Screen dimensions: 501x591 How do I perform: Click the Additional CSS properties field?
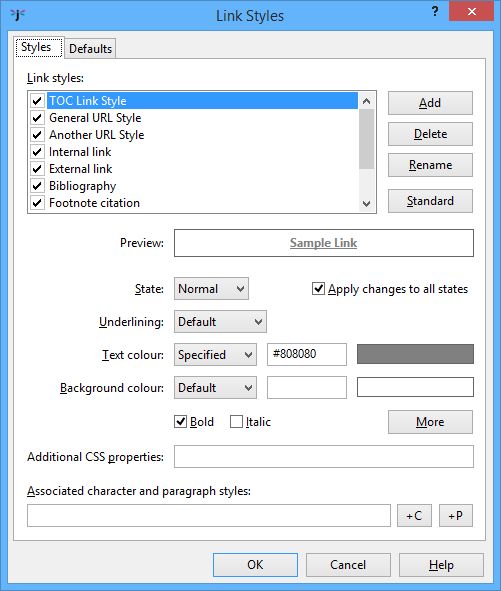click(323, 456)
